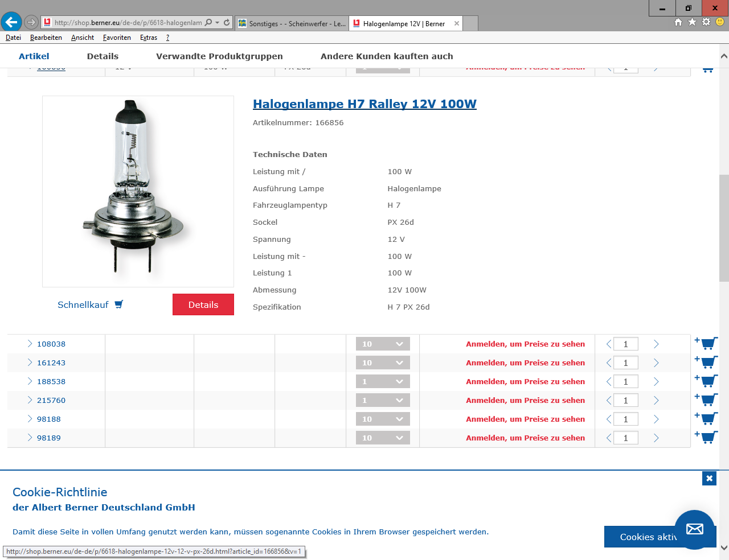Open the favorites star icon
This screenshot has height=560, width=729.
point(692,22)
